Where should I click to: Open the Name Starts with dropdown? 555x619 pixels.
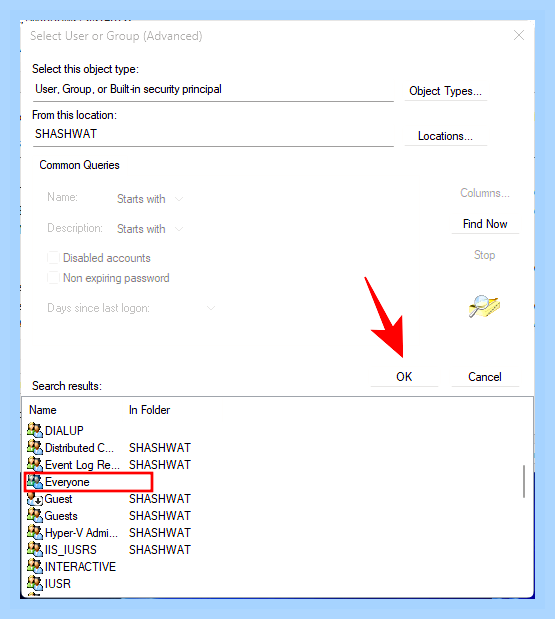point(150,199)
